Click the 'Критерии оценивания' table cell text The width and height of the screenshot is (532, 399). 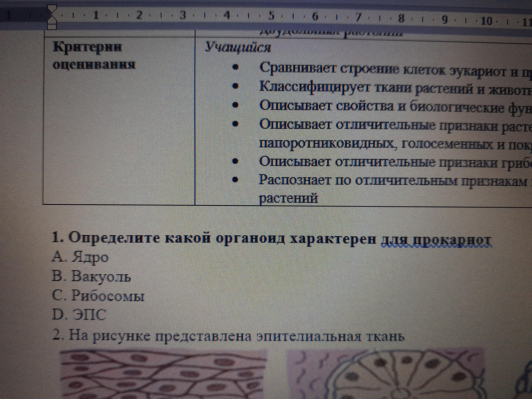tap(94, 56)
